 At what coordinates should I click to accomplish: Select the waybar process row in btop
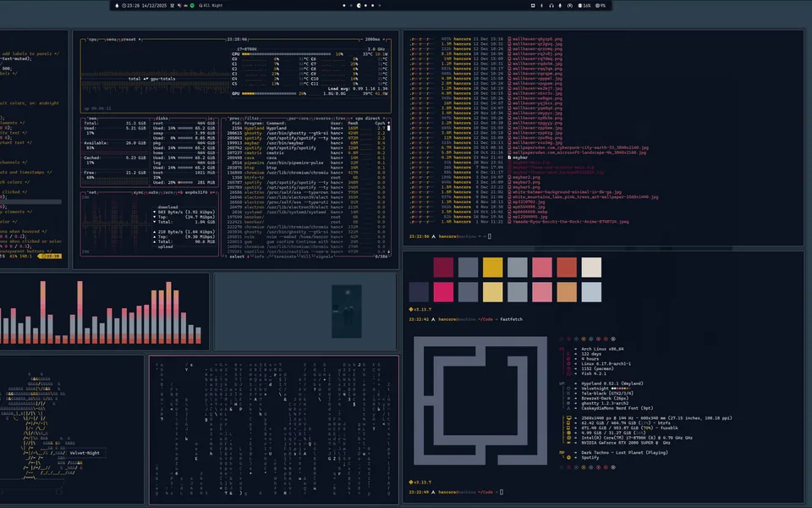pos(305,143)
